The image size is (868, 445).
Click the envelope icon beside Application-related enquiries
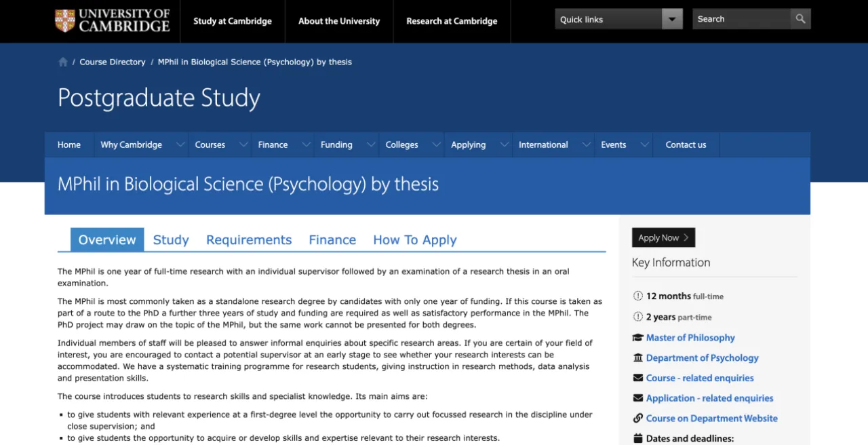tap(637, 398)
